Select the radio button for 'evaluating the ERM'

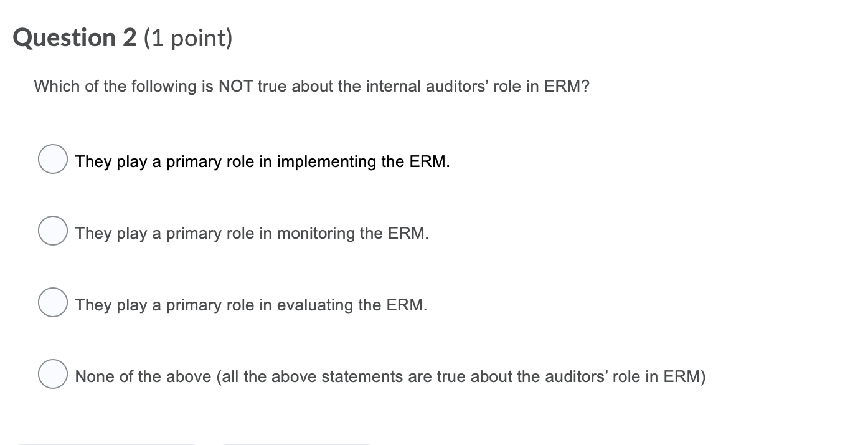click(52, 302)
